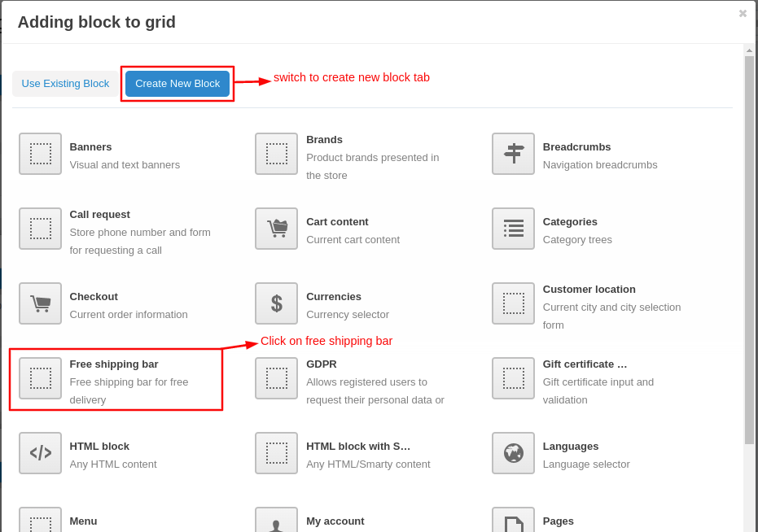Click the Currencies title

pos(334,297)
